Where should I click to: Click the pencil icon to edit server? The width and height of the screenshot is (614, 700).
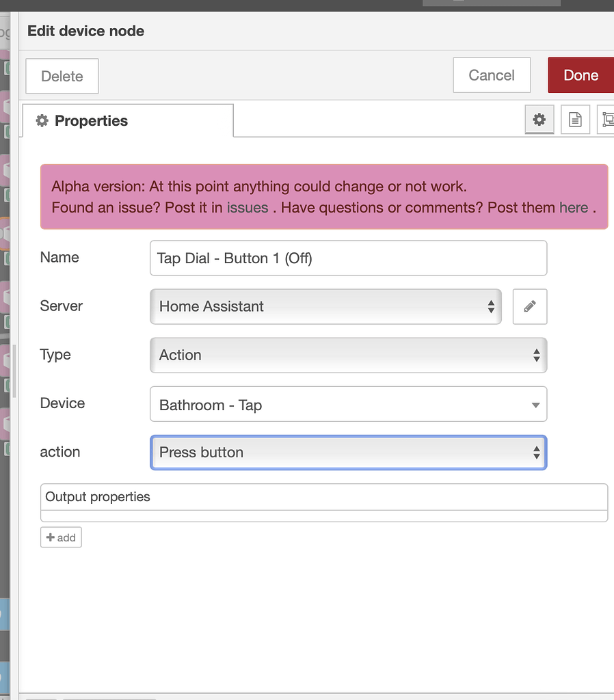[529, 306]
